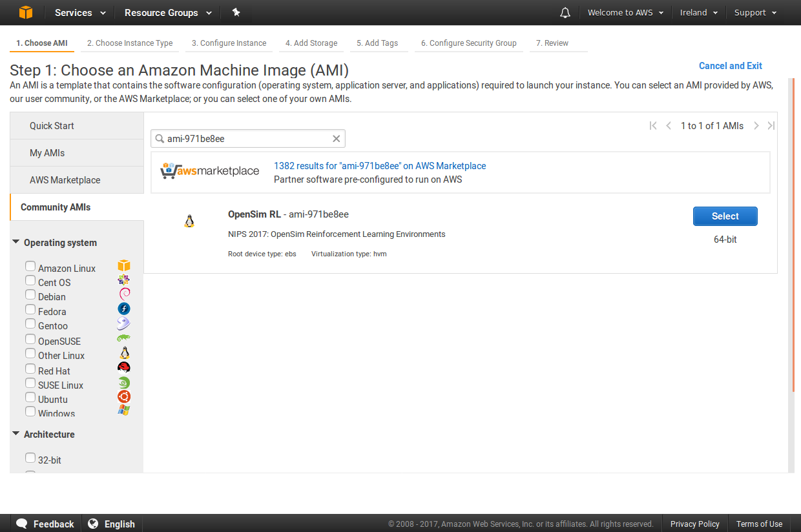Click the search magnifier icon in search box
The image size is (801, 532).
160,139
